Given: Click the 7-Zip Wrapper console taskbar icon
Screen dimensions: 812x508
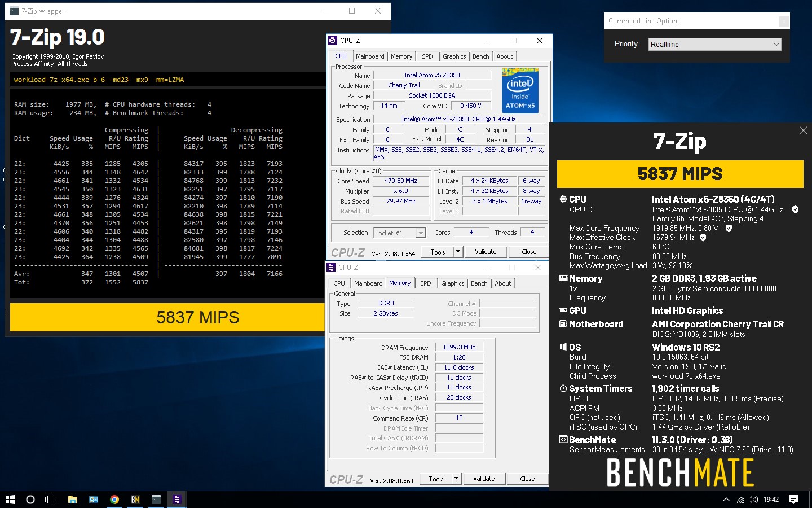Looking at the screenshot, I should pyautogui.click(x=156, y=500).
